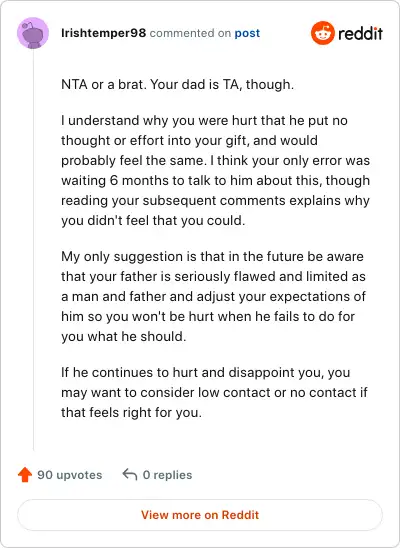Click the "NTA or a brat" opening line
This screenshot has width=400, height=548.
[177, 84]
